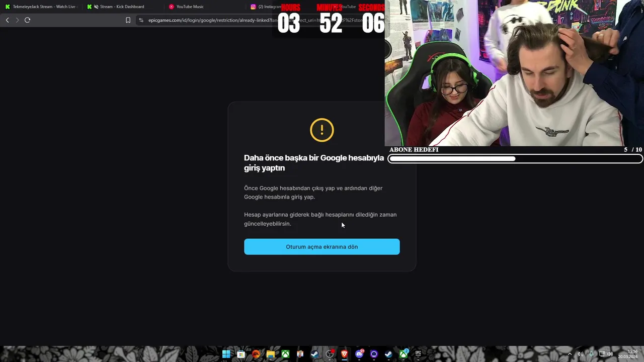
Task: Open Xbox icon with the 2 badge
Action: tap(404, 354)
